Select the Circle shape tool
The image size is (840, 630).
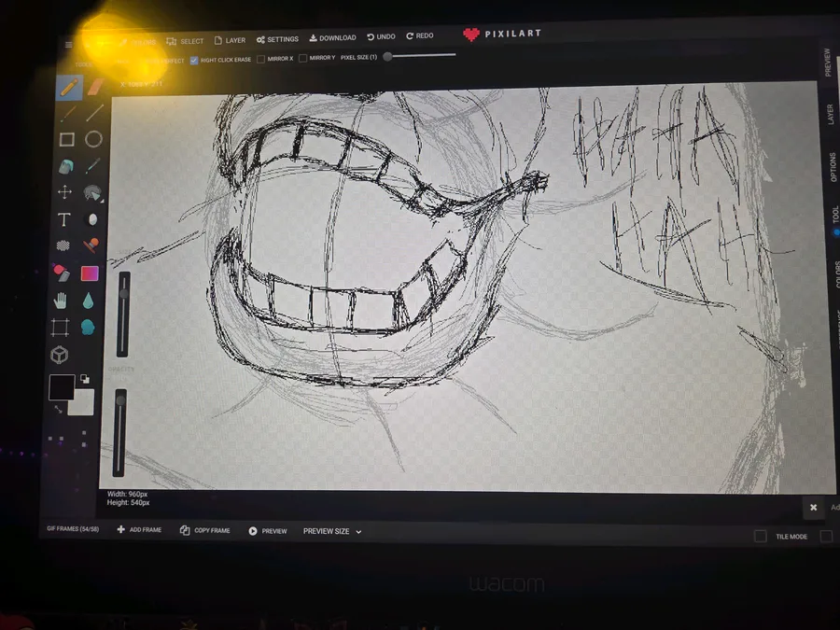tap(93, 139)
